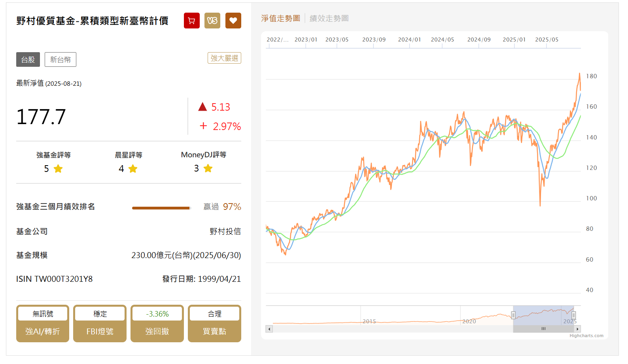This screenshot has height=364, width=628.
Task: Click the fund size 230.00億元 value
Action: (186, 255)
